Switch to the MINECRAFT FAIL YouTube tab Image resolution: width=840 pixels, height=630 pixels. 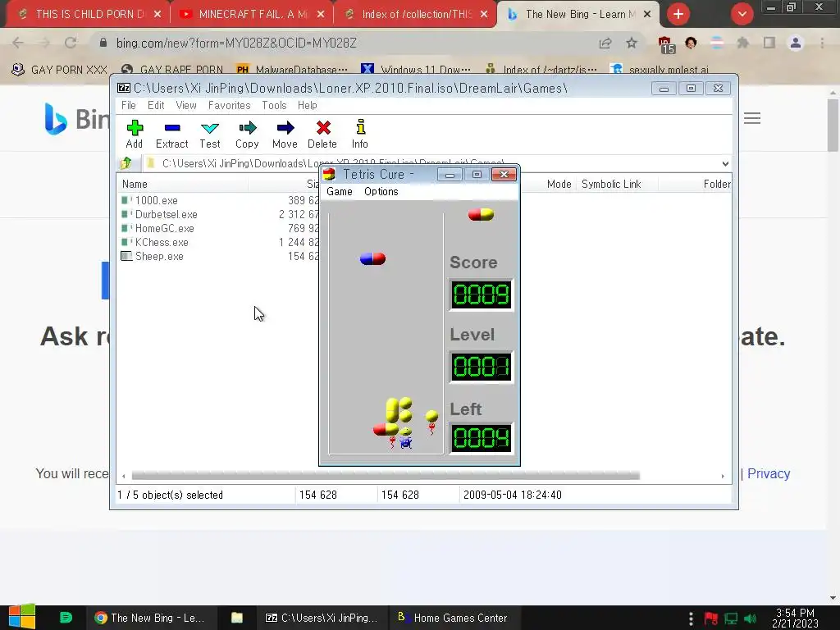[252, 14]
